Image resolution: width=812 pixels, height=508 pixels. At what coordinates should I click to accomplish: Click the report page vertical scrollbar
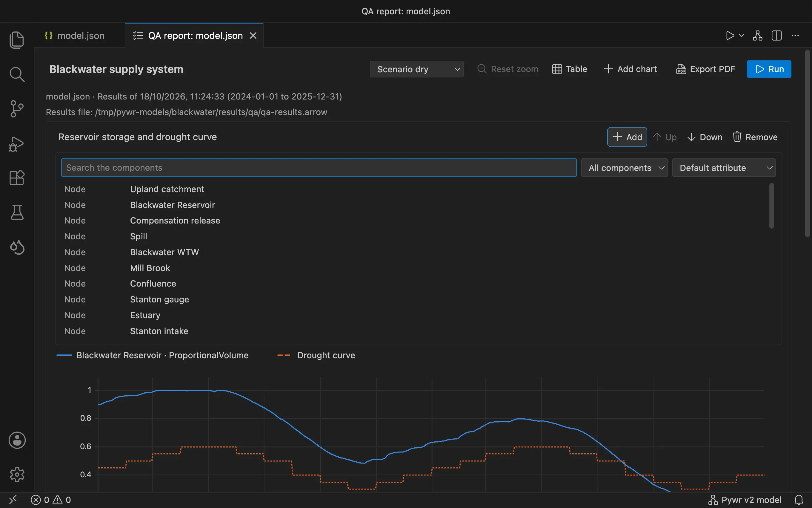coord(807,143)
